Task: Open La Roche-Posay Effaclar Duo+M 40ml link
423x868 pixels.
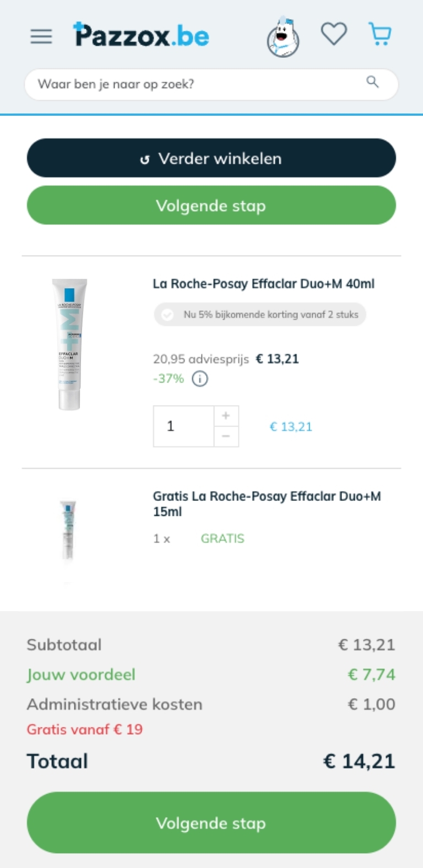Action: pyautogui.click(x=263, y=284)
